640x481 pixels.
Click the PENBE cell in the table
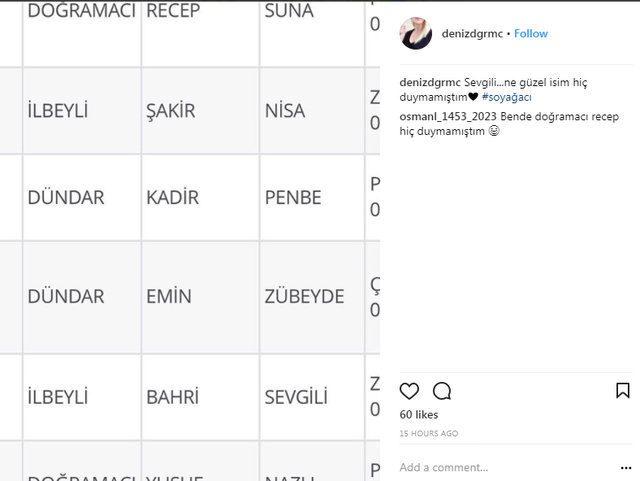(293, 198)
